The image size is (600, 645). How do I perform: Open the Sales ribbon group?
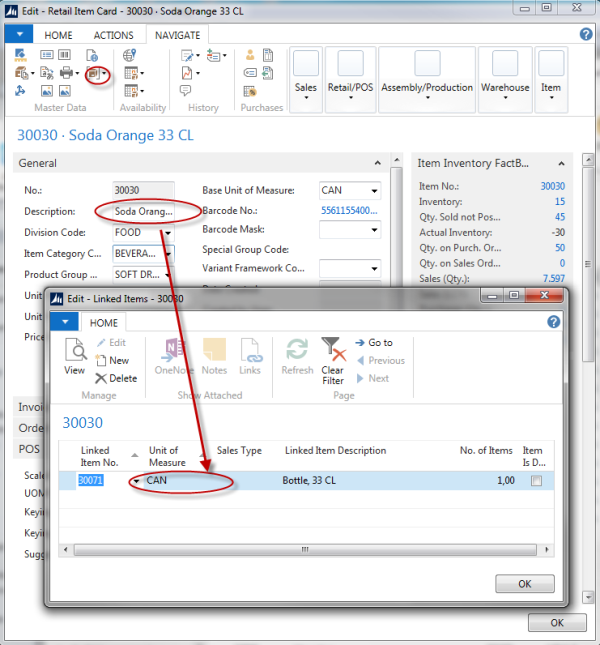pos(306,75)
